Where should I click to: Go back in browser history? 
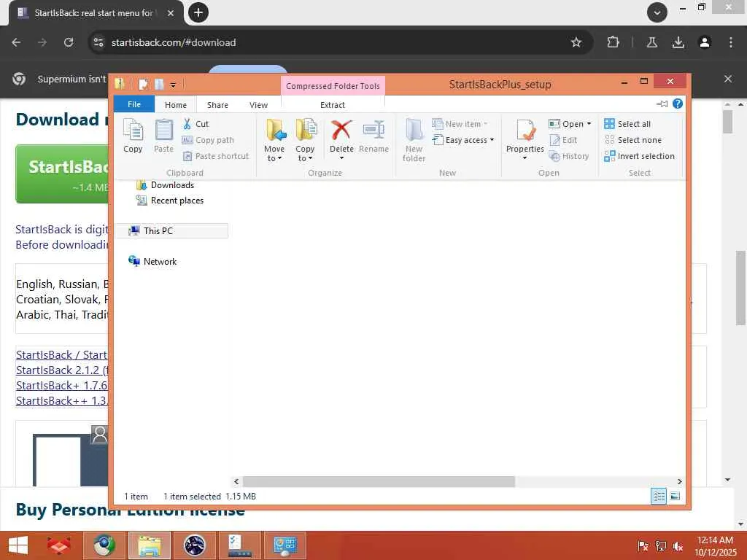click(x=16, y=42)
